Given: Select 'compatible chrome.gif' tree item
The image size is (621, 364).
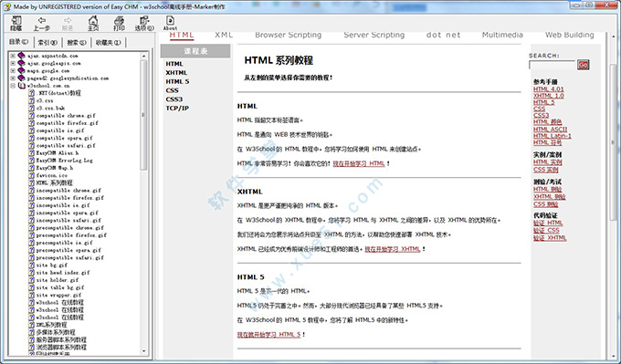Looking at the screenshot, I should pos(66,116).
